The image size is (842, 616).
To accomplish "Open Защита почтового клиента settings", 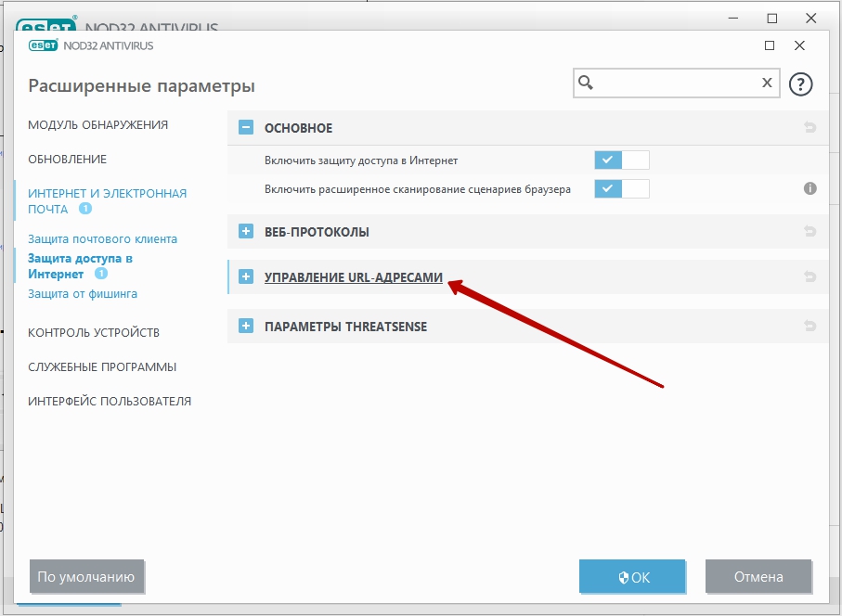I will tap(102, 238).
